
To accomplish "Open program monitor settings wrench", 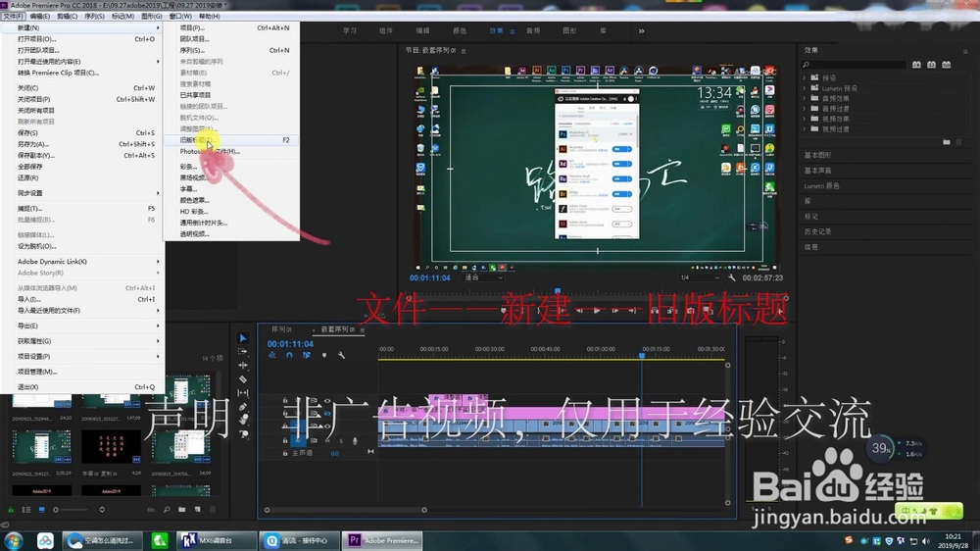I will pyautogui.click(x=731, y=277).
